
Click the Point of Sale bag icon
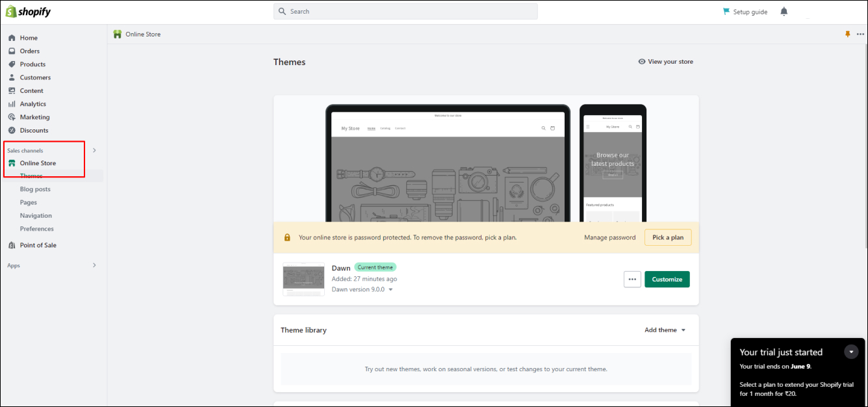(12, 245)
